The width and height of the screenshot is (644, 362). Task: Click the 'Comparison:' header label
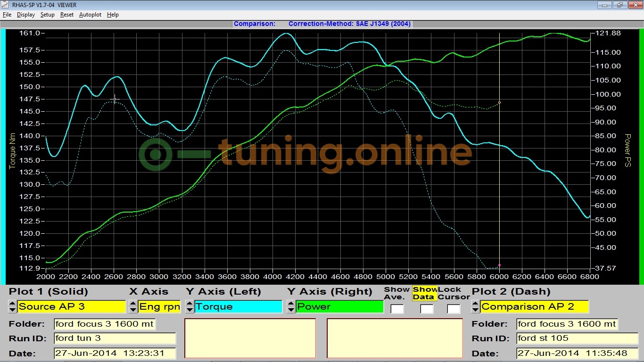coord(255,24)
